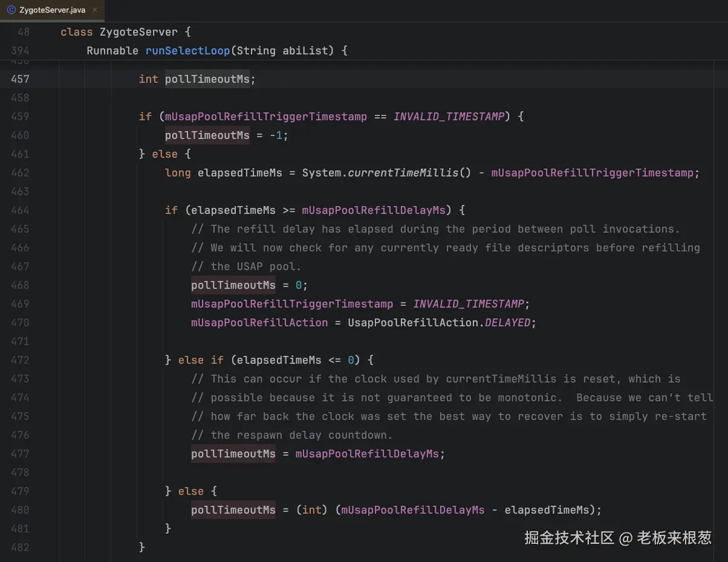
Task: Click mUsapPoolRefillDelayMs on line 464
Action: tap(374, 210)
